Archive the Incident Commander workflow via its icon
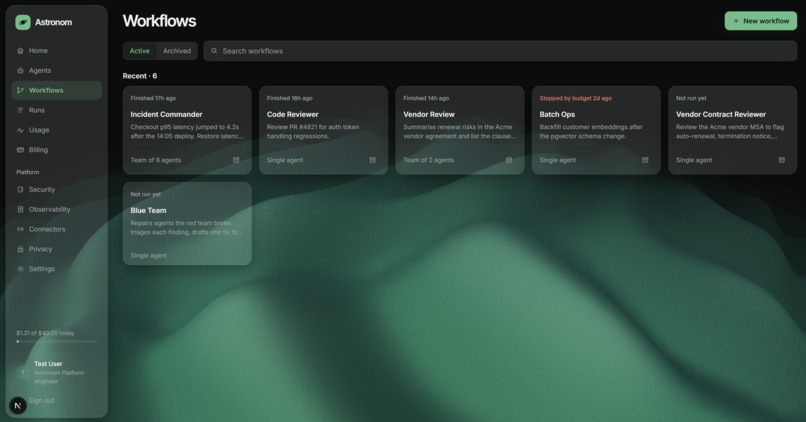 coord(236,160)
